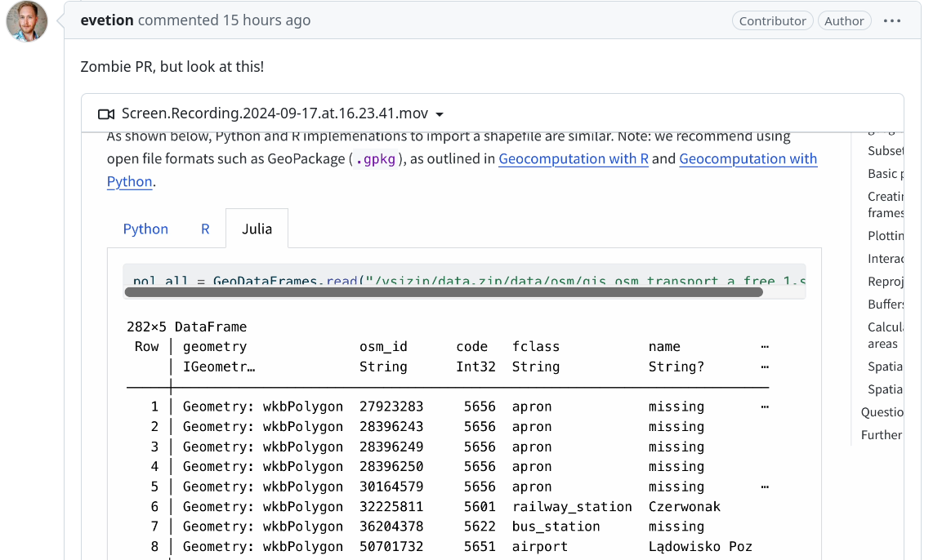Switch to the Python tab

pyautogui.click(x=145, y=229)
